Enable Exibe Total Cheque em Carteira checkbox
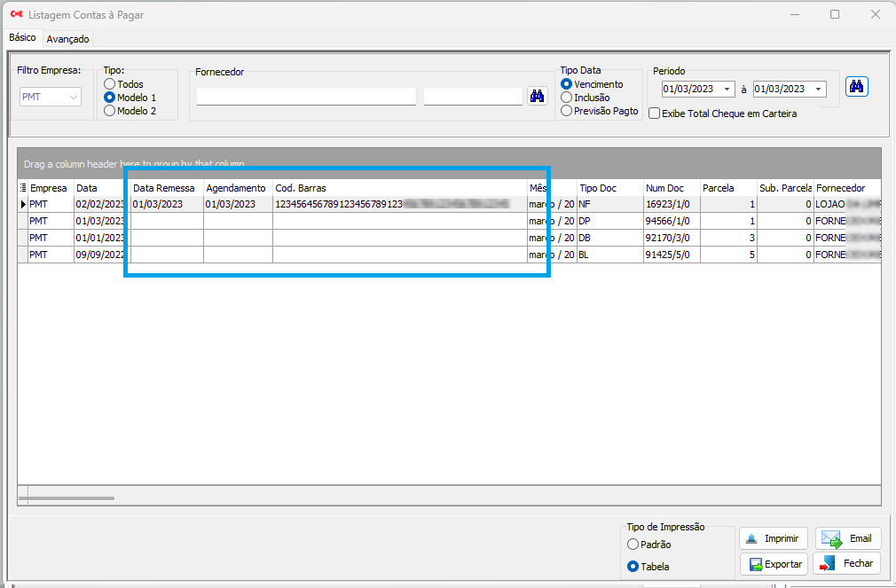896x588 pixels. pyautogui.click(x=654, y=114)
